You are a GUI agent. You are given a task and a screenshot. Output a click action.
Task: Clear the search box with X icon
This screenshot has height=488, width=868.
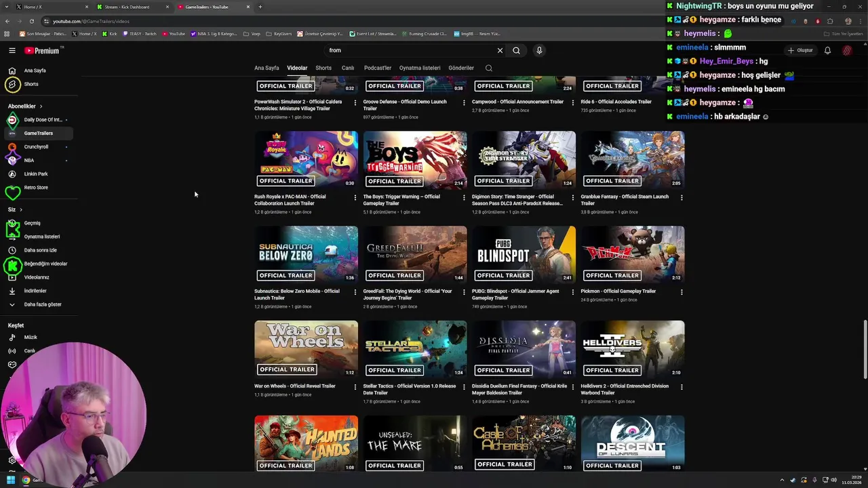click(500, 50)
